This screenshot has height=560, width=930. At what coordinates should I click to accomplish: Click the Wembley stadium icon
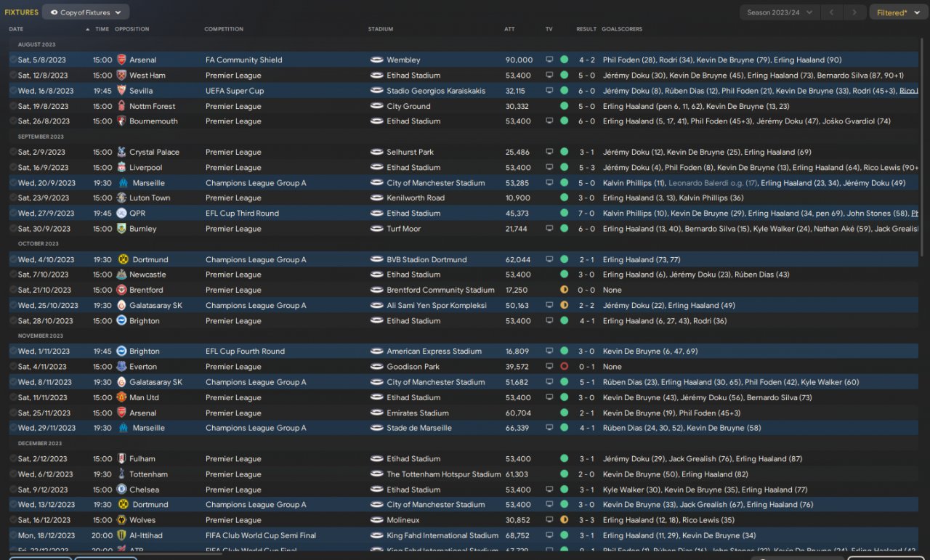pyautogui.click(x=376, y=60)
